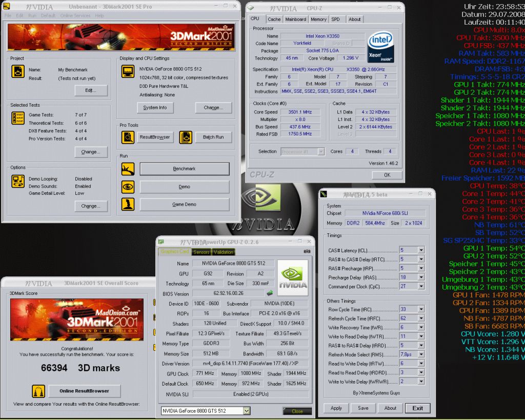Click the ResultBrowser button
The height and width of the screenshot is (420, 525).
[x=155, y=137]
